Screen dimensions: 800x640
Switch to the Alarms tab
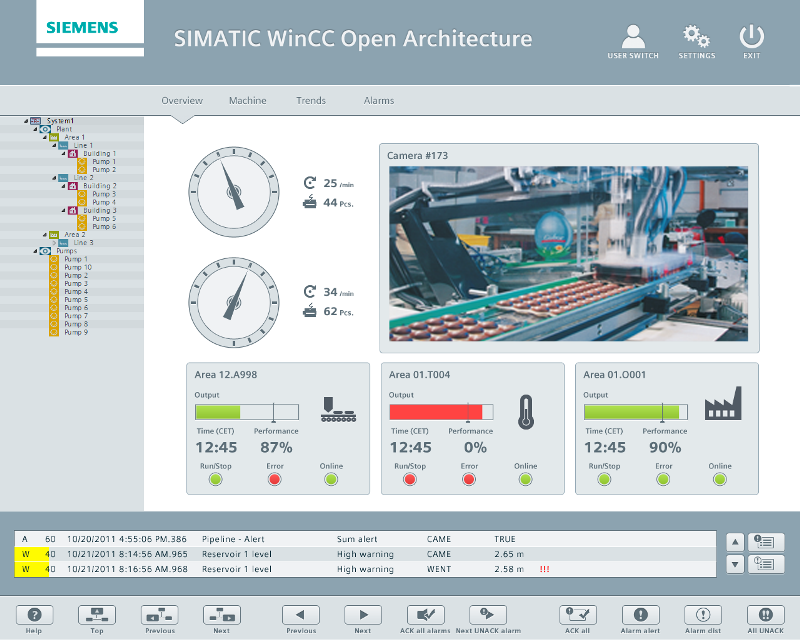pos(379,101)
